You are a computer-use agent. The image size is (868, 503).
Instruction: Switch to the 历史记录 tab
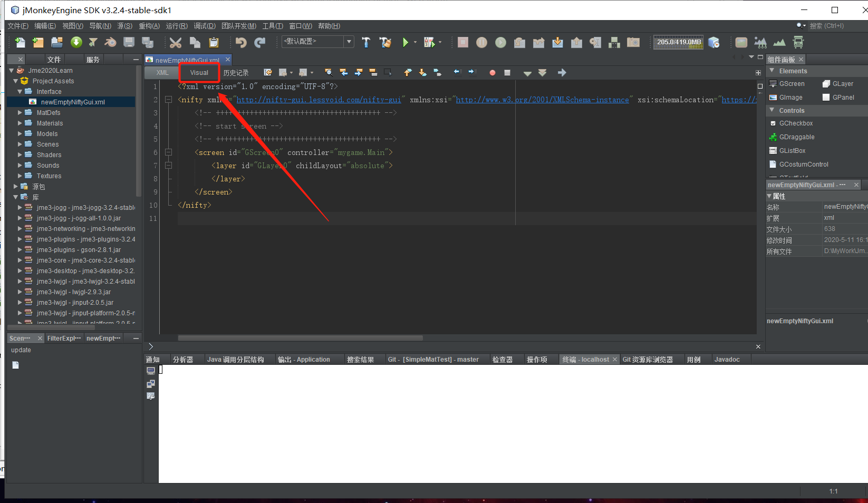click(236, 73)
